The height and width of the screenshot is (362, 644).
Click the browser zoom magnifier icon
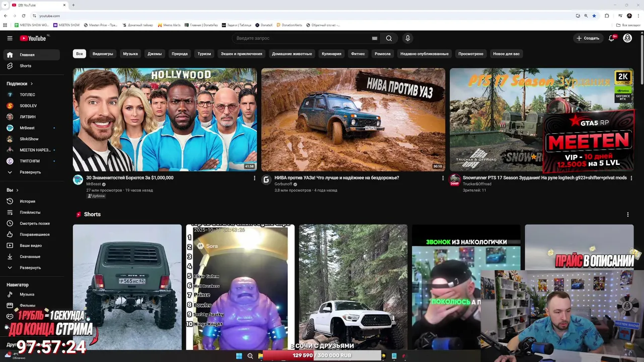pos(586,16)
